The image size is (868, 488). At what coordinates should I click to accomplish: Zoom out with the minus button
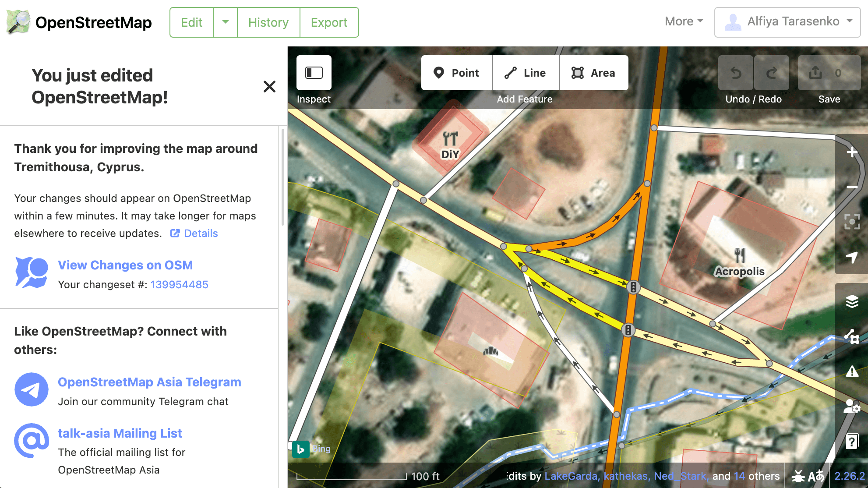pos(852,187)
